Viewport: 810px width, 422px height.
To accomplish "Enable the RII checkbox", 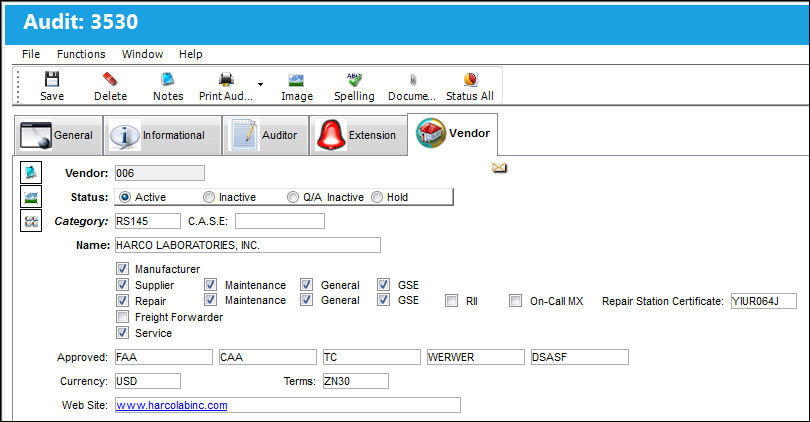I will [451, 301].
